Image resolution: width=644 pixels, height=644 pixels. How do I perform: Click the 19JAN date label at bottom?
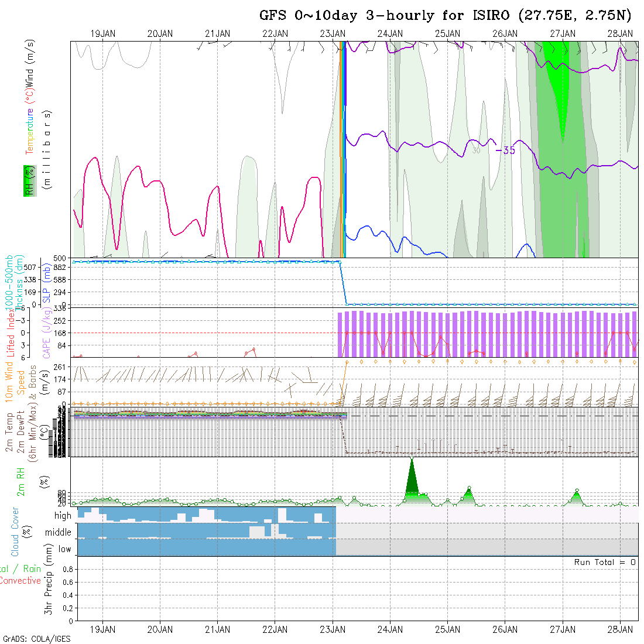[x=103, y=629]
